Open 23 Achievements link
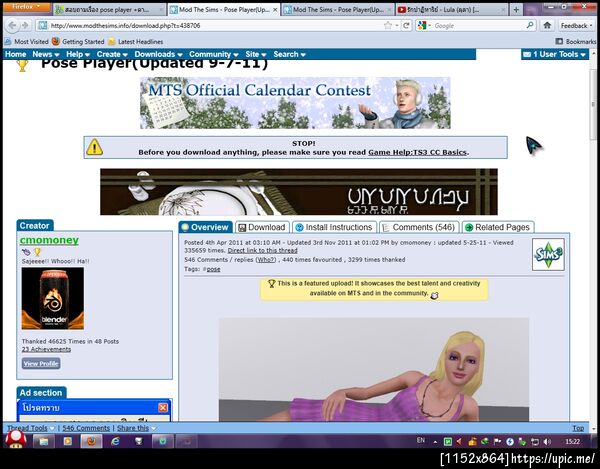The height and width of the screenshot is (469, 600). 46,349
